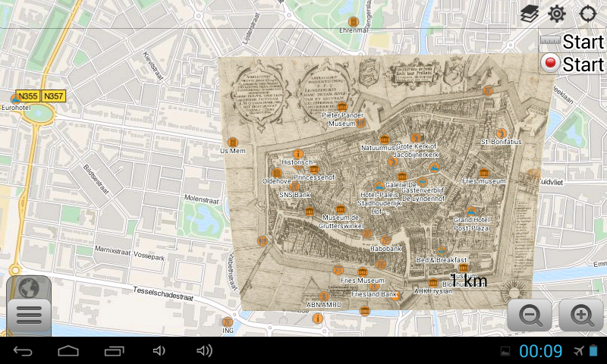Tap the Museum de Grutterswinkel marker
The image size is (607, 364).
(341, 209)
